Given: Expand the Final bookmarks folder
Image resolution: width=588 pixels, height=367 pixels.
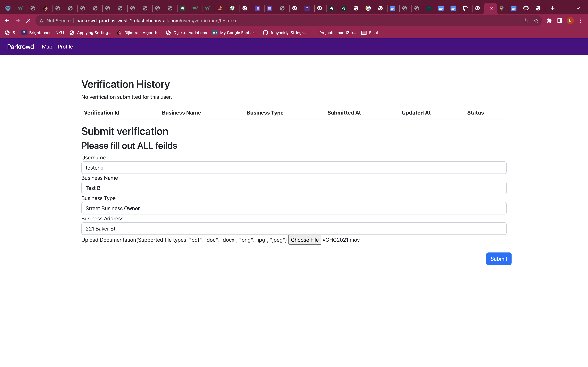Looking at the screenshot, I should [369, 33].
